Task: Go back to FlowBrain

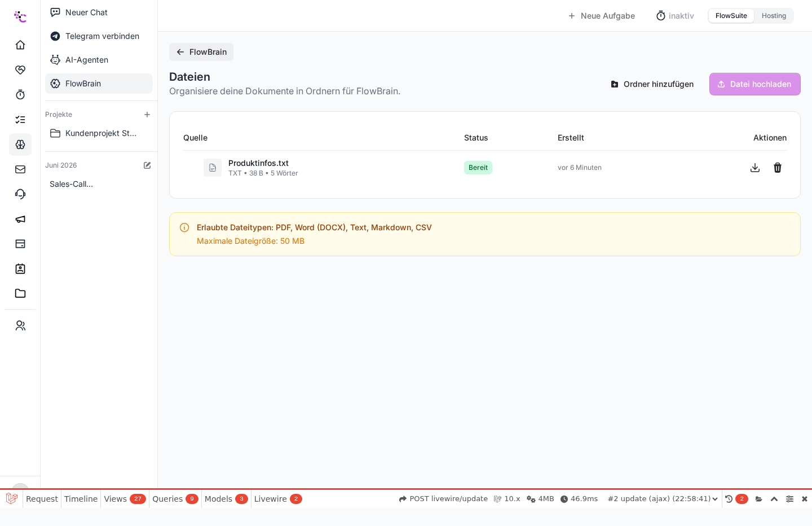Action: 201,52
